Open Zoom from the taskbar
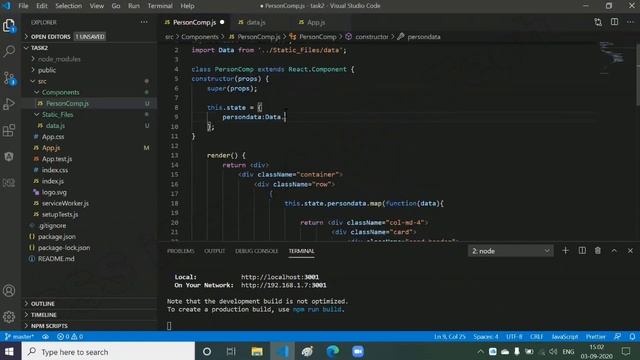Viewport: 640px width, 360px height. (358, 351)
